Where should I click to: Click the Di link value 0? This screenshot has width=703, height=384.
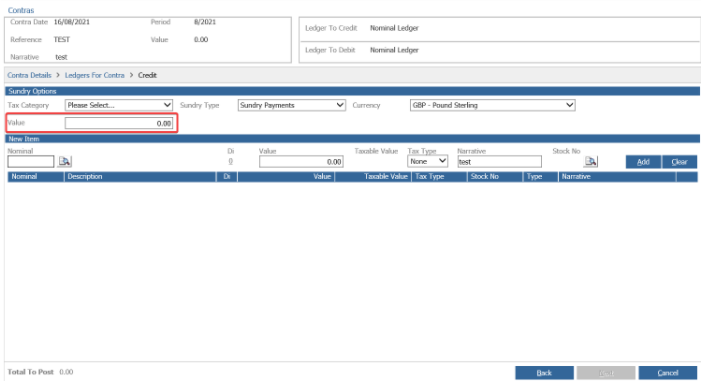[230, 161]
